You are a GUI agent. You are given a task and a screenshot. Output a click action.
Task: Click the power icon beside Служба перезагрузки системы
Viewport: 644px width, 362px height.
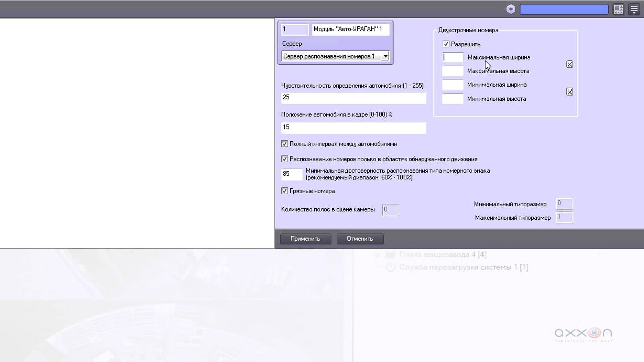(x=391, y=267)
